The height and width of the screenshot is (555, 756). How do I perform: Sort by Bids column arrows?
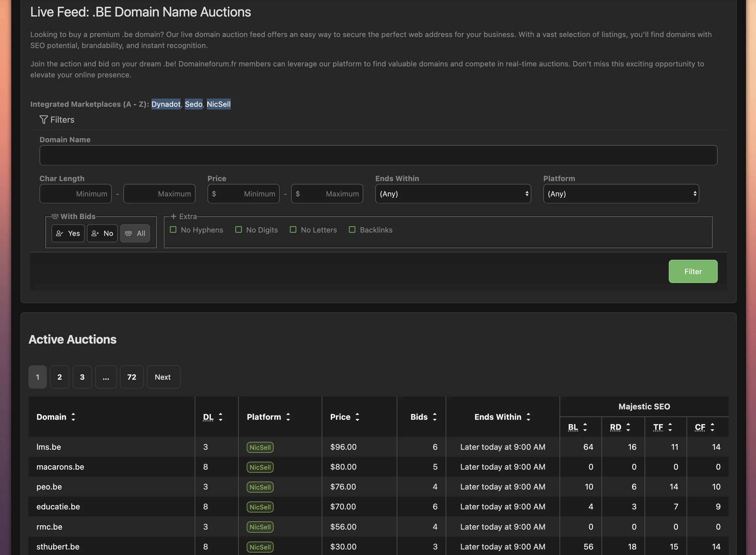click(x=434, y=417)
